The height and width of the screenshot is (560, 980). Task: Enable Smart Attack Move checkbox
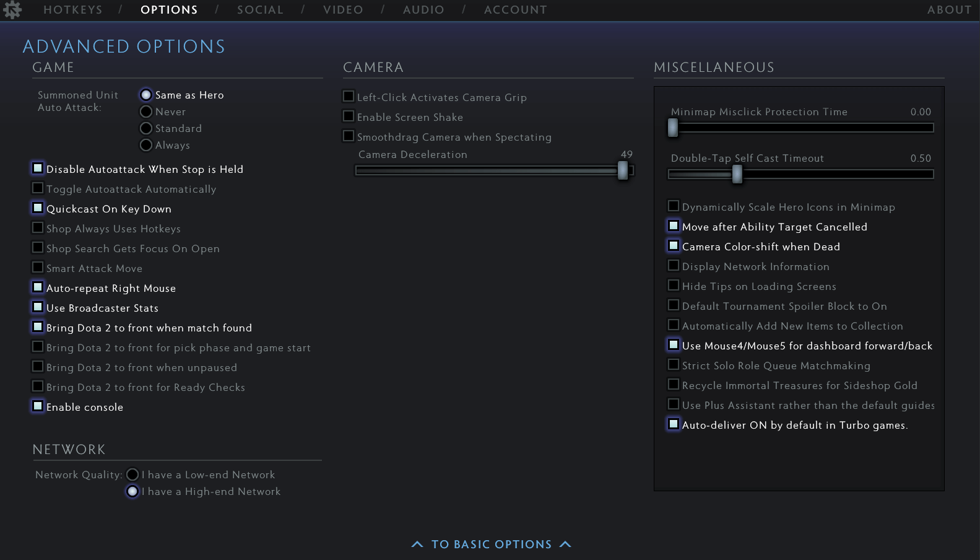point(38,268)
